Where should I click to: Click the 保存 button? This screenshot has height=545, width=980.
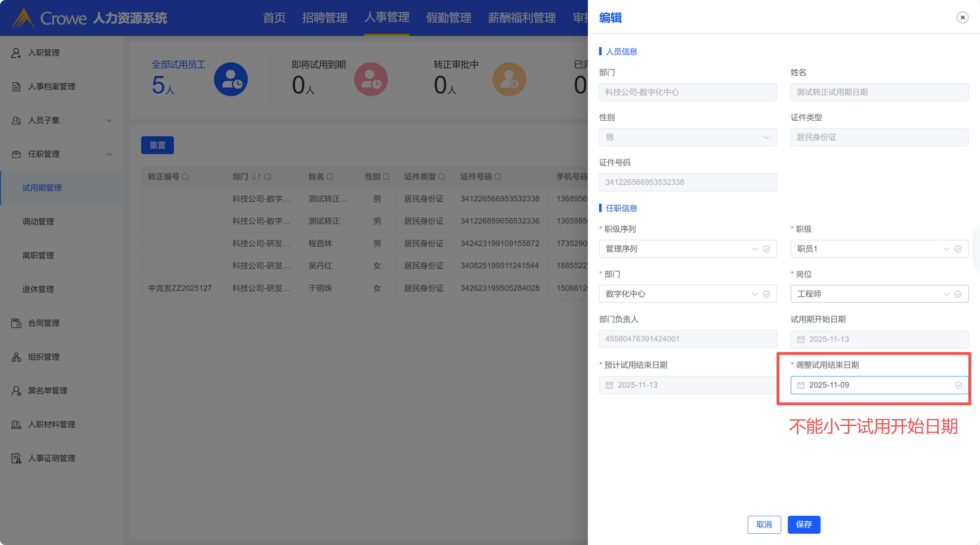click(x=804, y=525)
